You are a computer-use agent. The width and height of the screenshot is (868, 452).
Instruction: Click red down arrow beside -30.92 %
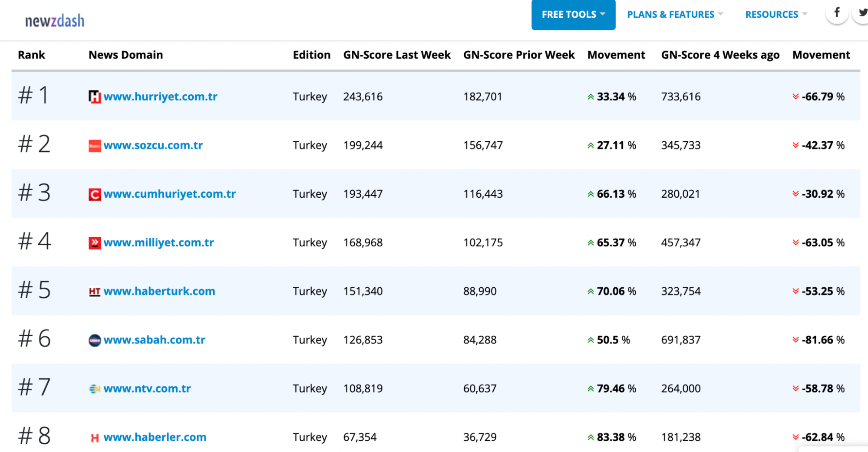click(795, 194)
